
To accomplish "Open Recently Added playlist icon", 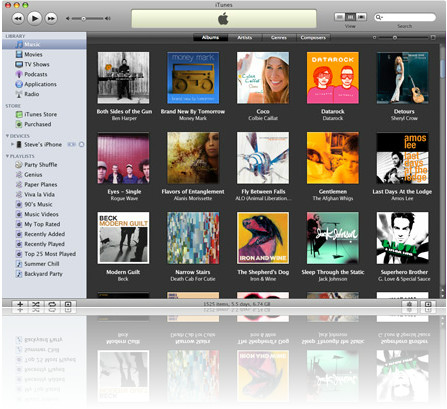I will pyautogui.click(x=19, y=234).
